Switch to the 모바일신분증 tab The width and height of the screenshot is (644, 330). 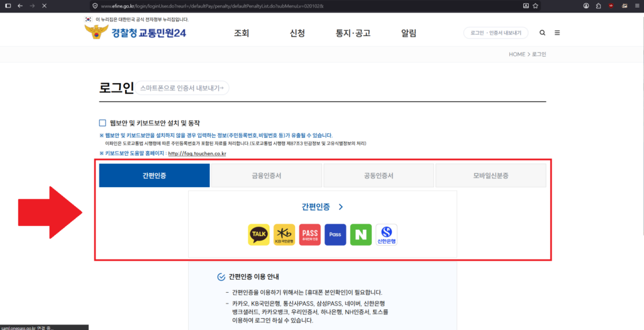tap(491, 175)
